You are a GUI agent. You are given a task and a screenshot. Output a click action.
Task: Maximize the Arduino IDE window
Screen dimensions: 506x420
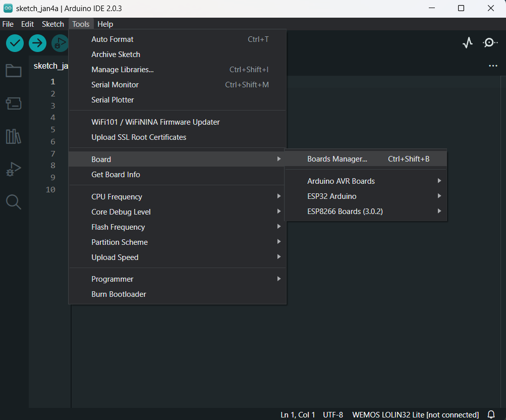[x=461, y=8]
